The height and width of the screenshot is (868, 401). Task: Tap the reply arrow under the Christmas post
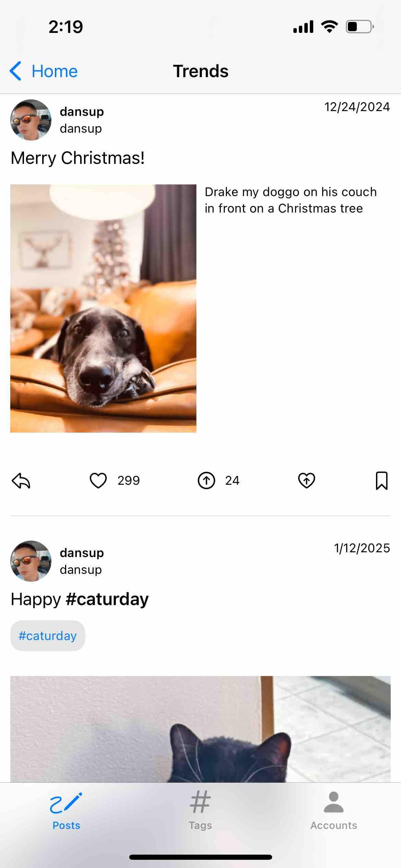coord(21,481)
